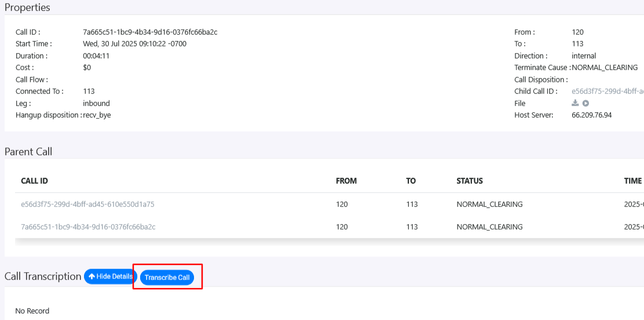644x320 pixels.
Task: Click NORMAL_CLEARING status in first table row
Action: pyautogui.click(x=489, y=204)
